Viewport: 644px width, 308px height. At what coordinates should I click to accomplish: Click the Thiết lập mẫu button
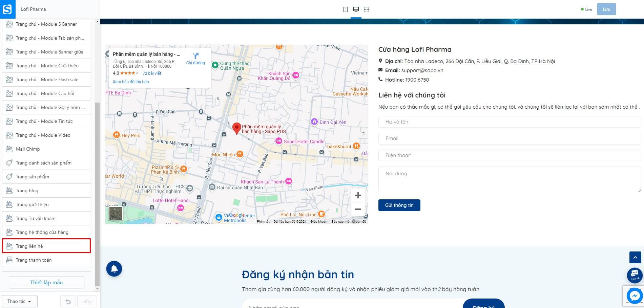(x=46, y=282)
